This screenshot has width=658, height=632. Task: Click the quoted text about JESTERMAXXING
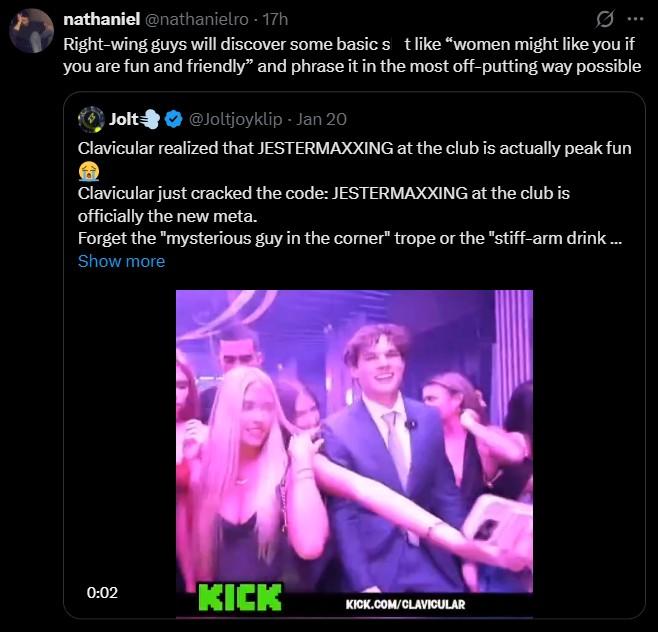tap(354, 148)
